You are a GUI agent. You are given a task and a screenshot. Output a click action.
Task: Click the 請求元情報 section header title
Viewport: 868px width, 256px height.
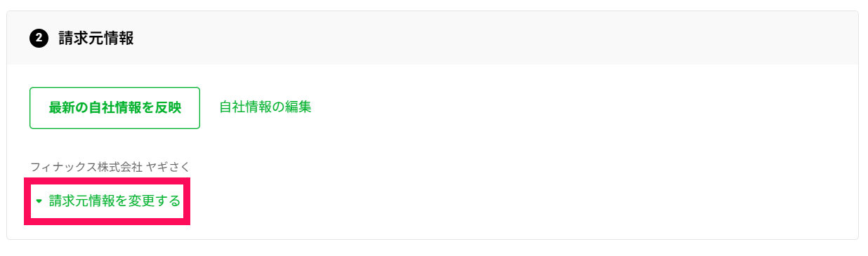(x=96, y=38)
